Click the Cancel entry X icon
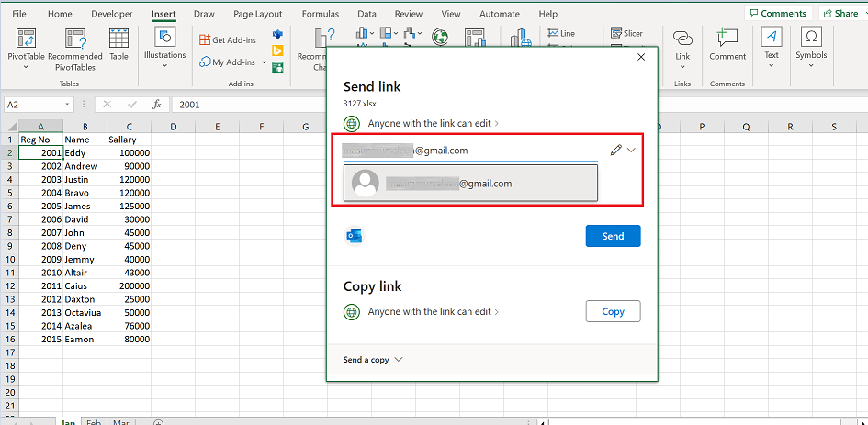The height and width of the screenshot is (425, 868). pyautogui.click(x=107, y=104)
